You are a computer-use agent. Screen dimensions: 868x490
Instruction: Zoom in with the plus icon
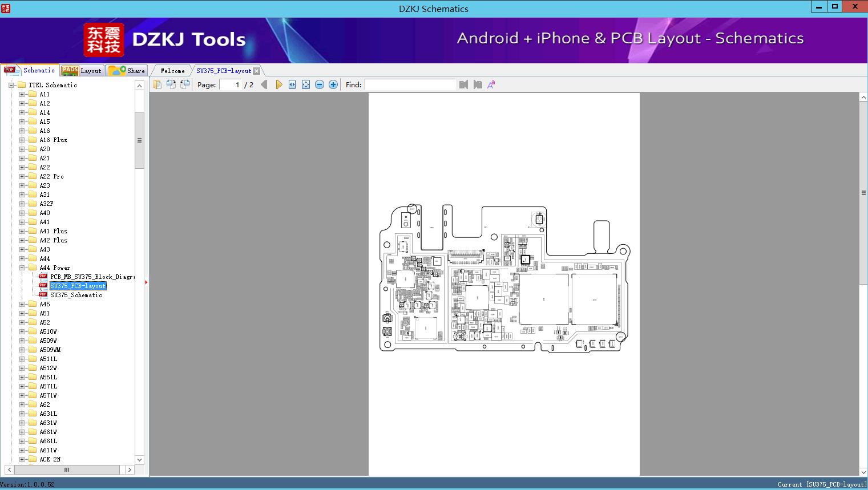333,84
